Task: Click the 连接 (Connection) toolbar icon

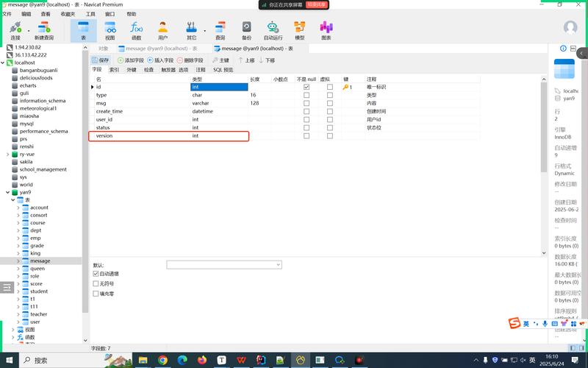Action: click(15, 29)
